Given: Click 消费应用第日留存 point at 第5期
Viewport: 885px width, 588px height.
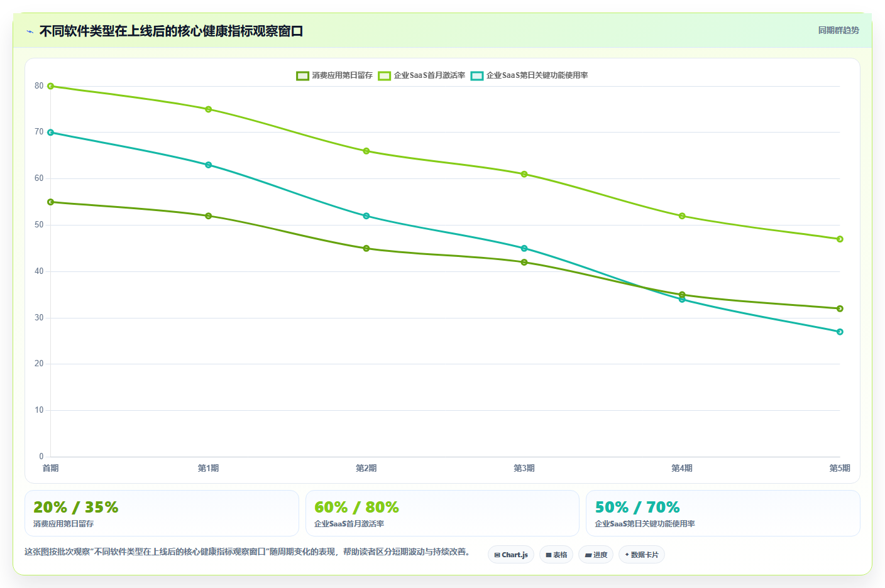Looking at the screenshot, I should (x=840, y=308).
